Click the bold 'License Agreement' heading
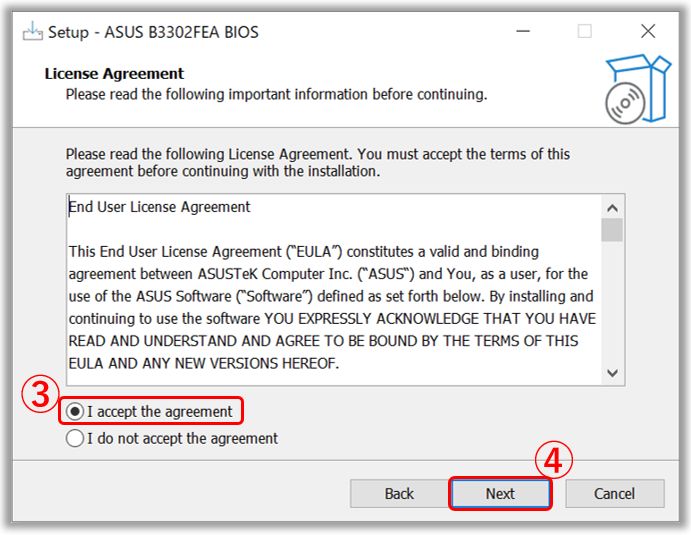 (x=114, y=74)
